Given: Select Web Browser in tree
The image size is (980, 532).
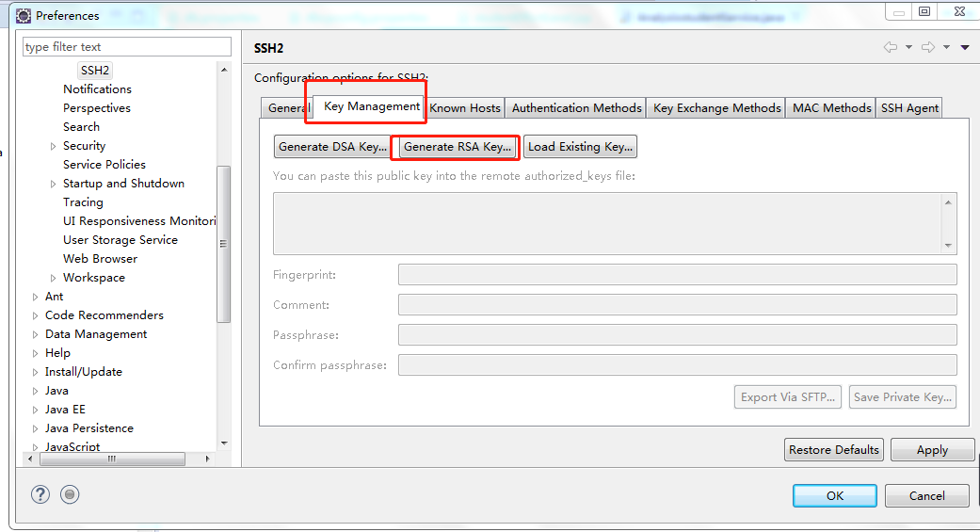Looking at the screenshot, I should (100, 258).
